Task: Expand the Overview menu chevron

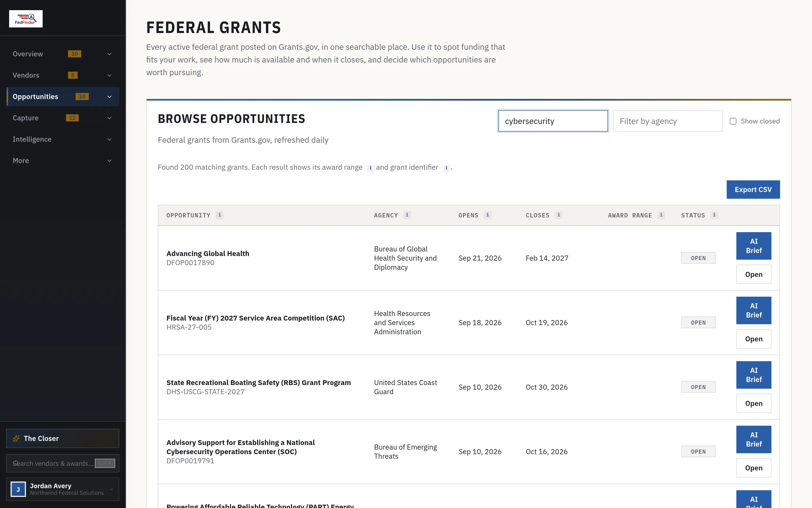Action: [x=109, y=54]
